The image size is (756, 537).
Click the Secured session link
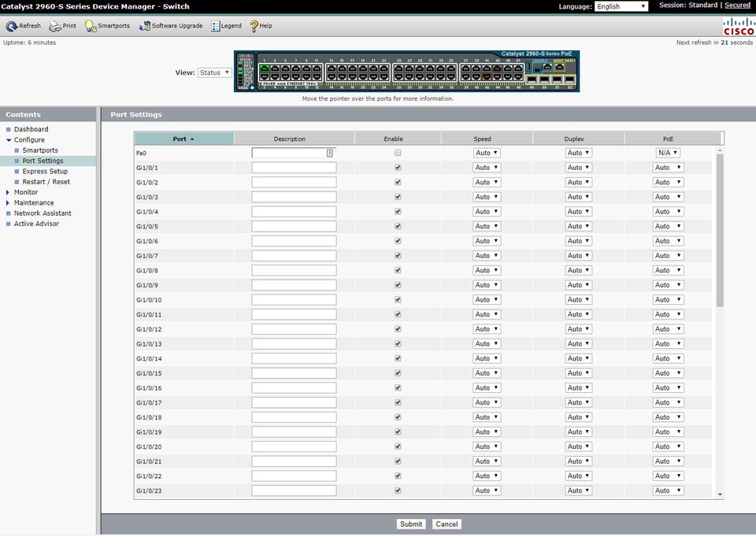tap(737, 5)
